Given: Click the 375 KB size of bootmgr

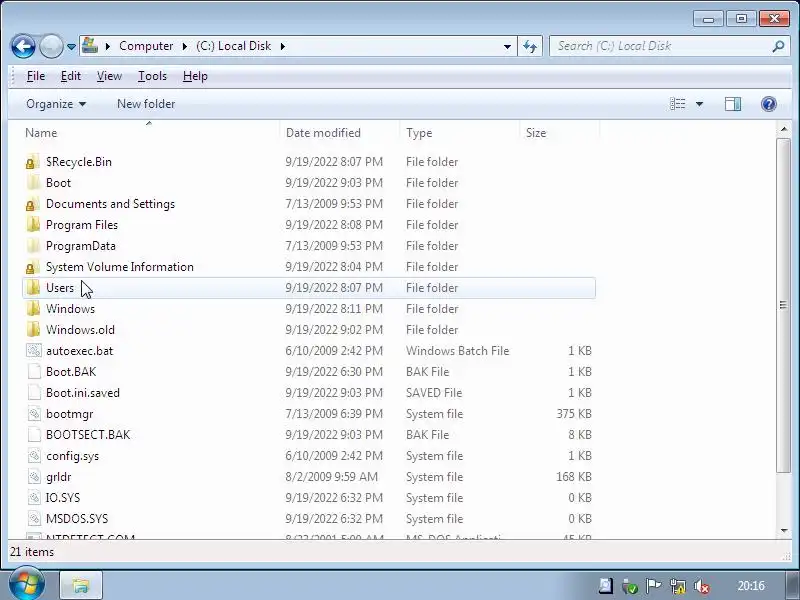Looking at the screenshot, I should (574, 414).
